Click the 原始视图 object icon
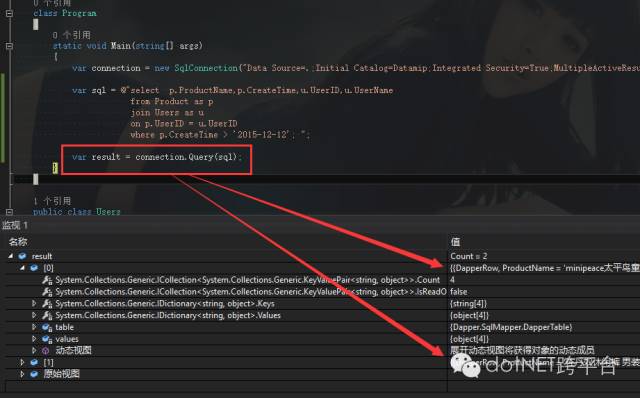The image size is (640, 398). [34, 374]
